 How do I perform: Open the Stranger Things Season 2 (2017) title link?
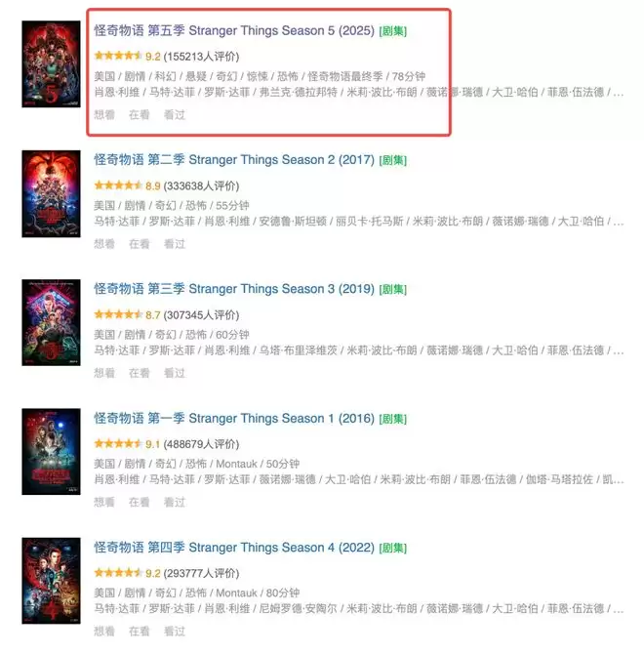pos(234,159)
